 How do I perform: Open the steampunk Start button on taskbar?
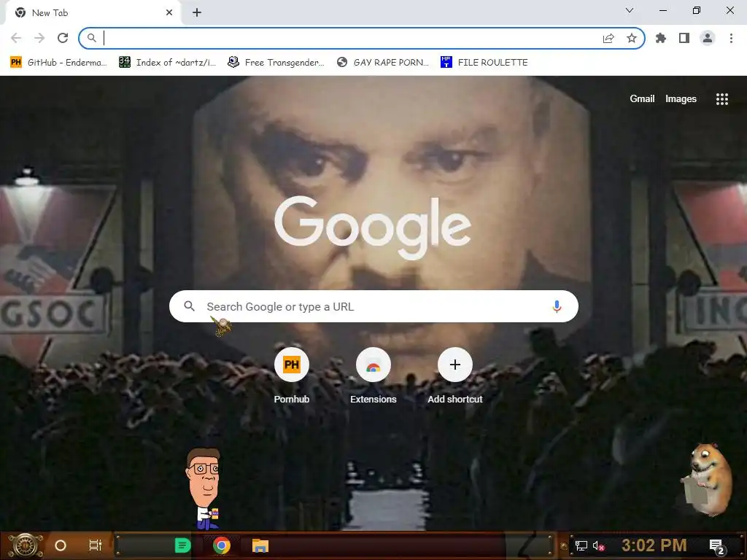(x=25, y=545)
